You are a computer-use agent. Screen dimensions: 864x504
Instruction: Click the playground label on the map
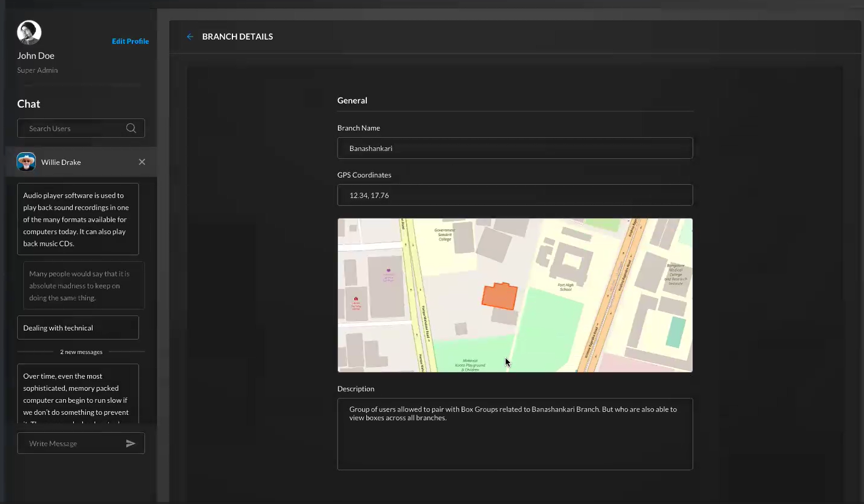470,365
